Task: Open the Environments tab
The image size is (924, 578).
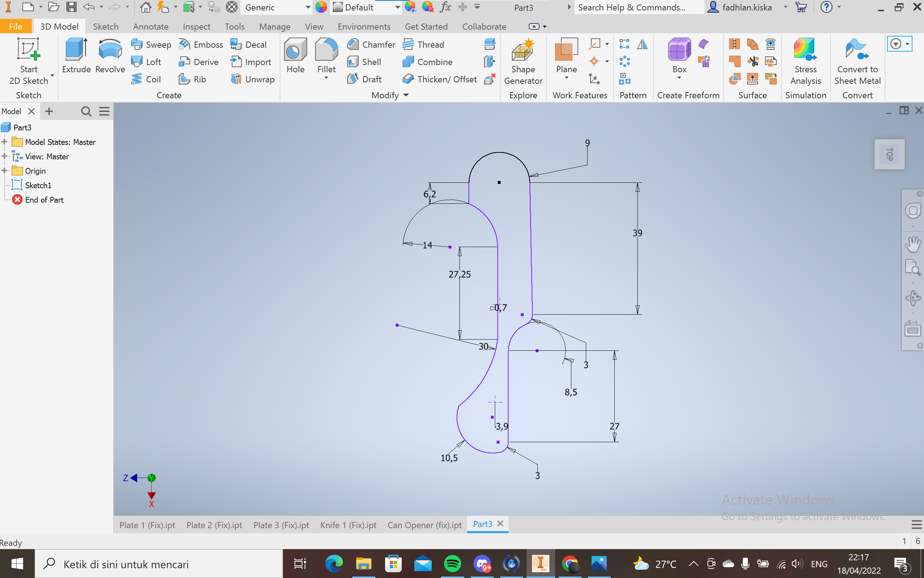Action: click(364, 26)
